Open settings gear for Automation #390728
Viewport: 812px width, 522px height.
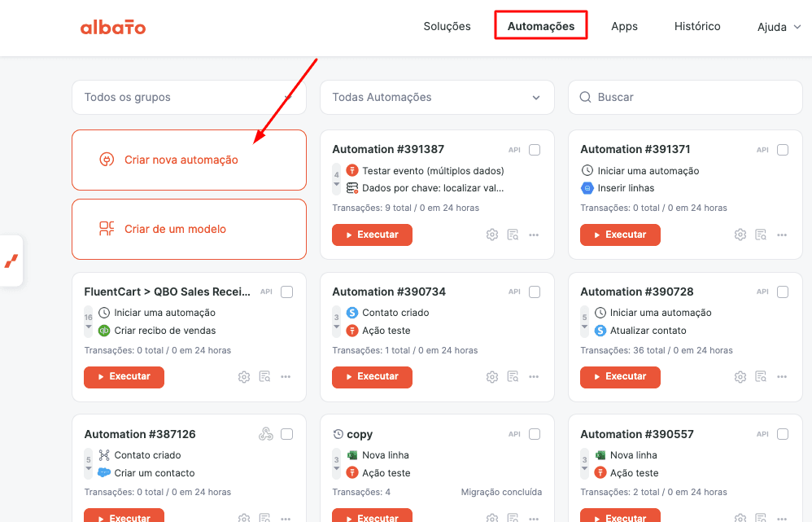tap(740, 377)
